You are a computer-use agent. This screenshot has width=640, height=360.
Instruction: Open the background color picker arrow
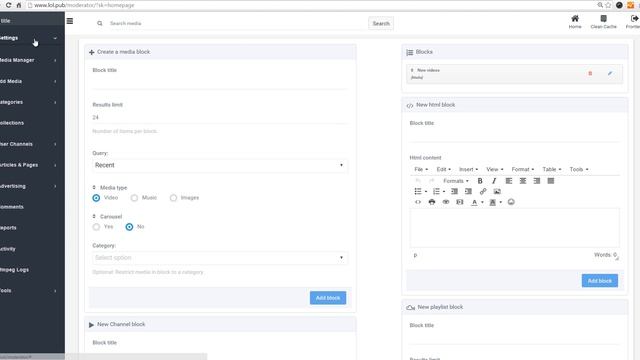[501, 202]
